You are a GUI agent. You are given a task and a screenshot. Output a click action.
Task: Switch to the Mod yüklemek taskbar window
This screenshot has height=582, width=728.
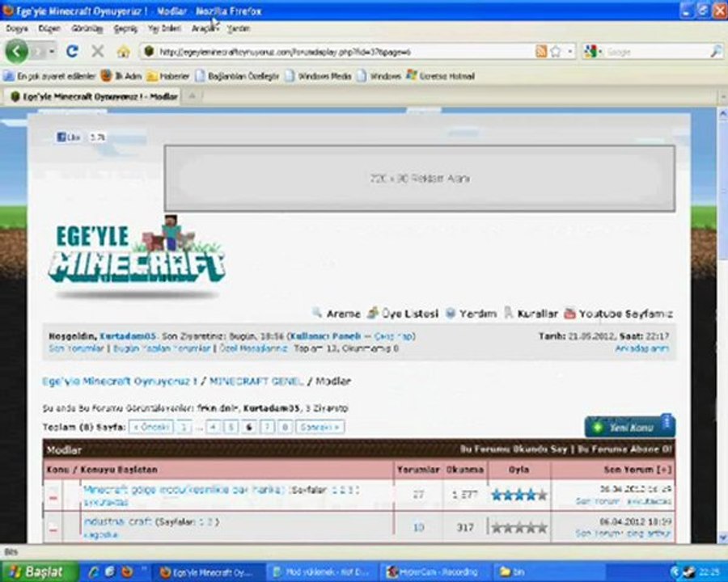point(322,571)
